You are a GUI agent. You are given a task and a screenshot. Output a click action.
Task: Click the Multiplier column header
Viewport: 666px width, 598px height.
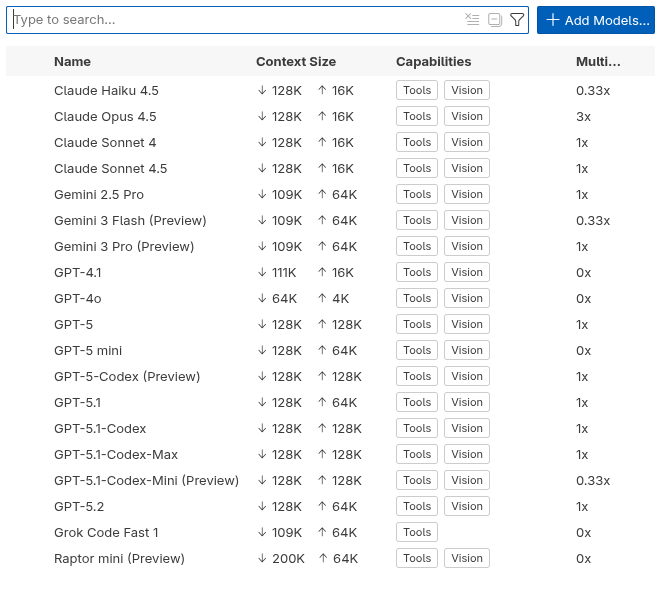coord(598,62)
